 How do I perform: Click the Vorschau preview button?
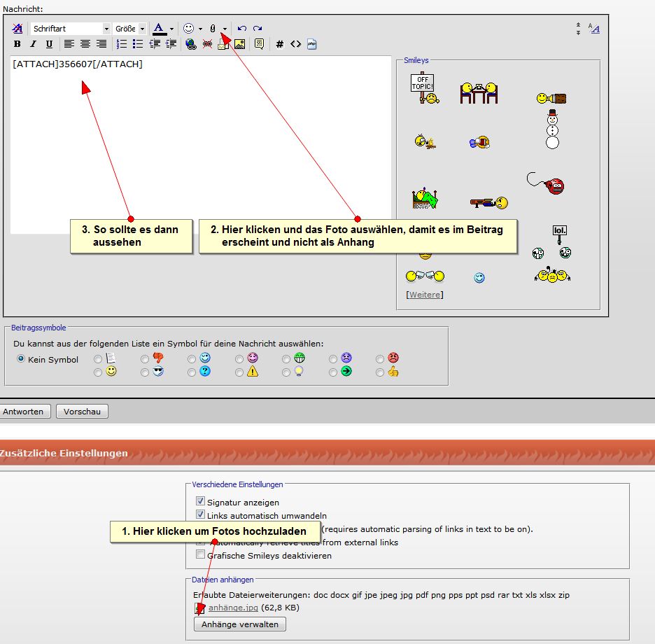(x=82, y=411)
